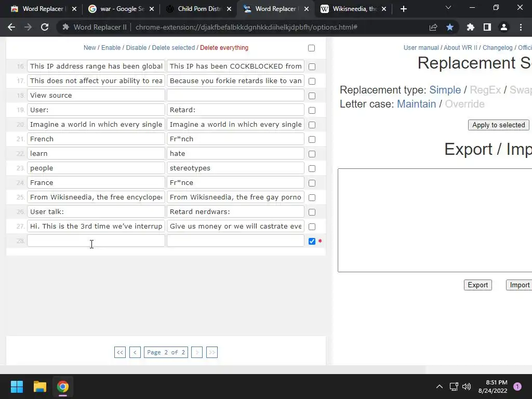This screenshot has height=399, width=532.
Task: Click the red Delete everything link
Action: pyautogui.click(x=224, y=48)
